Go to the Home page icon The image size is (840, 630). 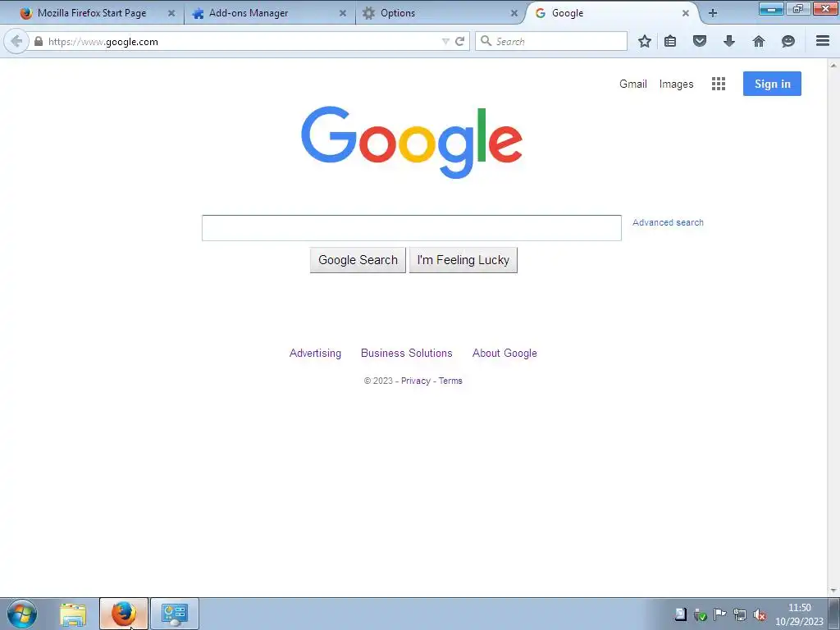coord(759,41)
